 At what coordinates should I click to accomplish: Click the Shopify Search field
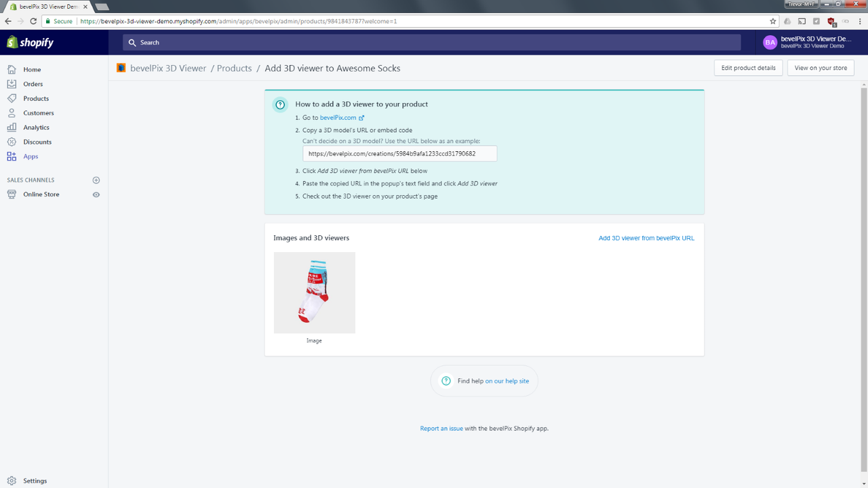coord(432,43)
